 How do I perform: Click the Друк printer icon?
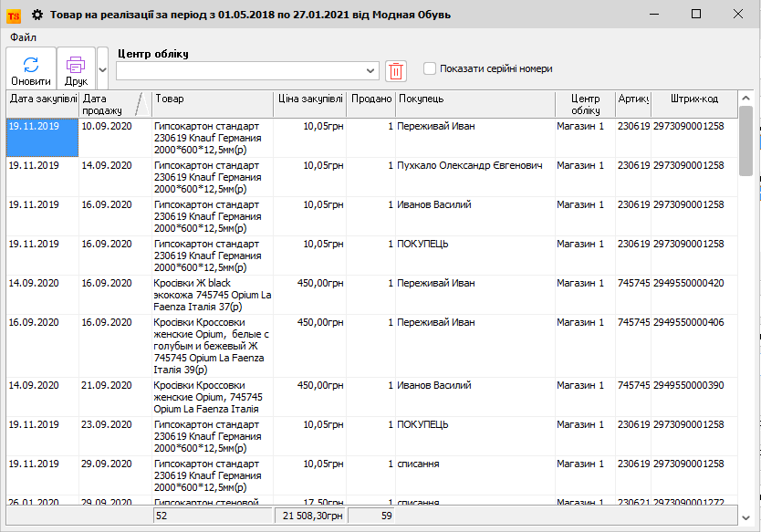coord(76,65)
